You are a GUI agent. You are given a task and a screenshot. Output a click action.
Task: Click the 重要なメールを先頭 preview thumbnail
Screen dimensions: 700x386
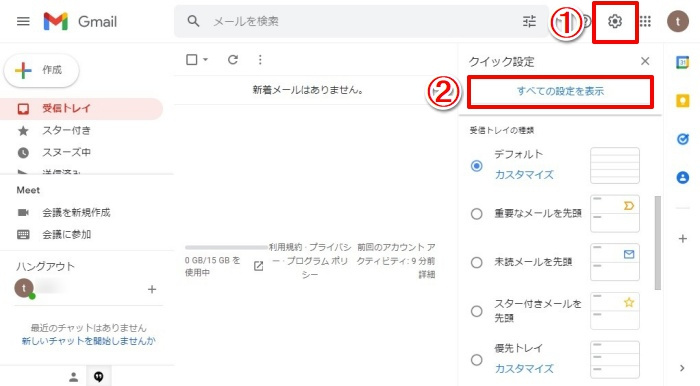pyautogui.click(x=615, y=214)
